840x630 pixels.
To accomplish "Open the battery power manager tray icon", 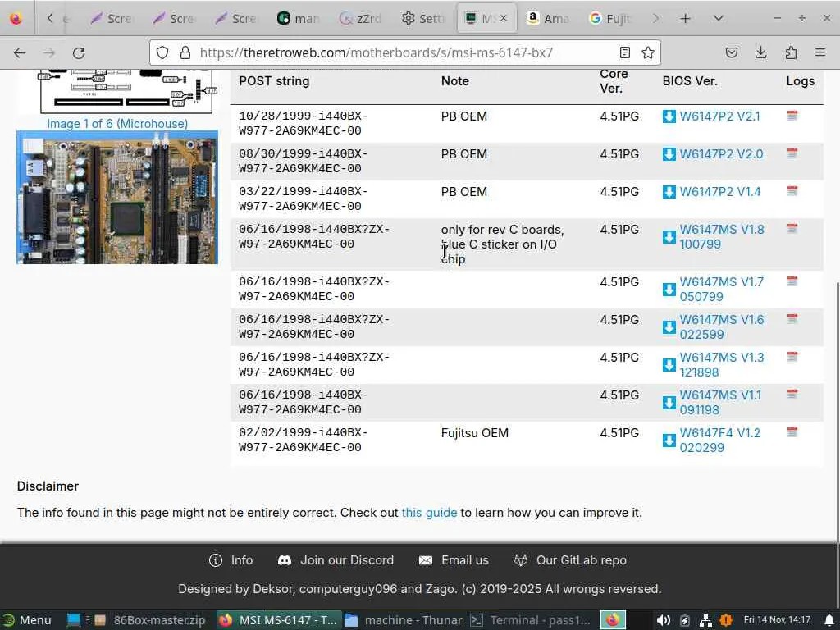I will pos(685,620).
